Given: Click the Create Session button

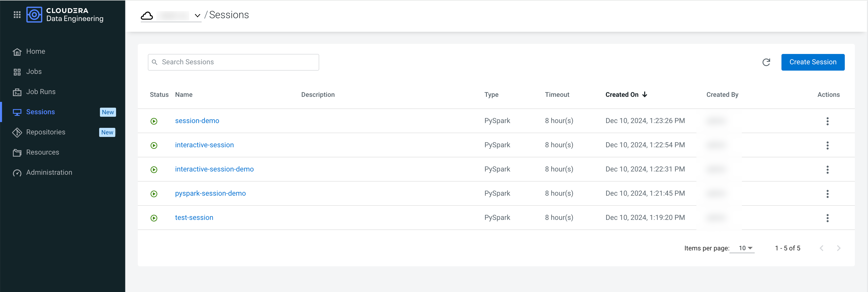Looking at the screenshot, I should click(x=812, y=62).
